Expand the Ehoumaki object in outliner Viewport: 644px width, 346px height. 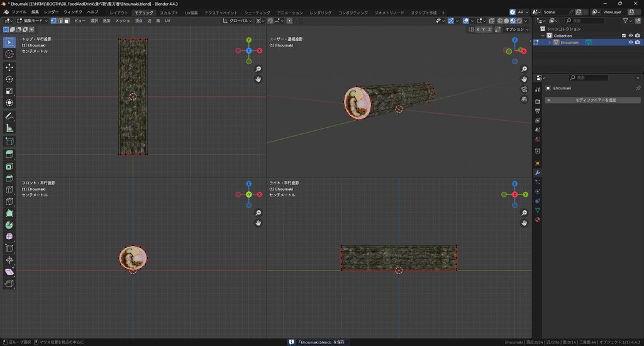coord(549,42)
